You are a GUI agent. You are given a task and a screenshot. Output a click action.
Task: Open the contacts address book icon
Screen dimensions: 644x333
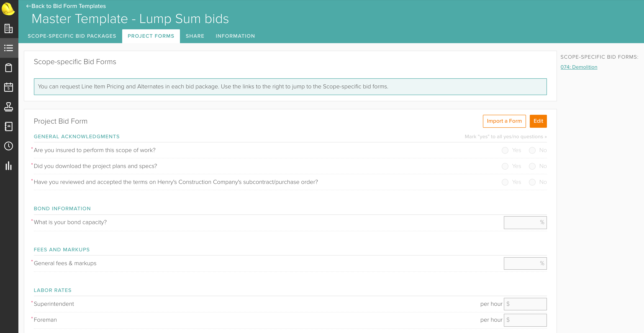coord(9,126)
